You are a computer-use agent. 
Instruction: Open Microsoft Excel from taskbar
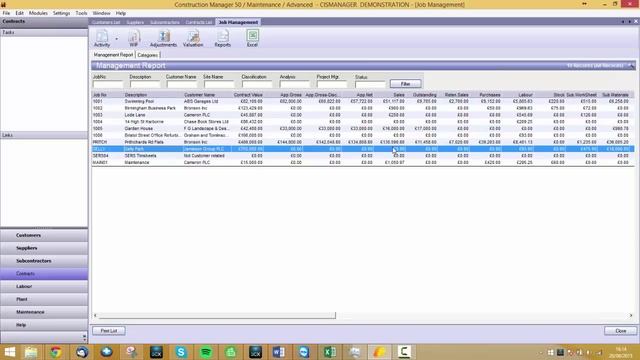pos(330,352)
